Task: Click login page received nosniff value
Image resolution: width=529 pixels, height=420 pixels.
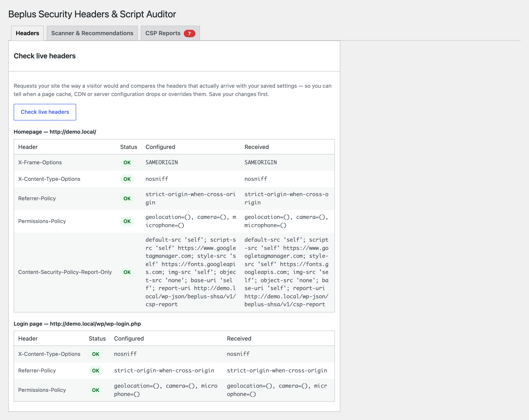Action: (238, 354)
